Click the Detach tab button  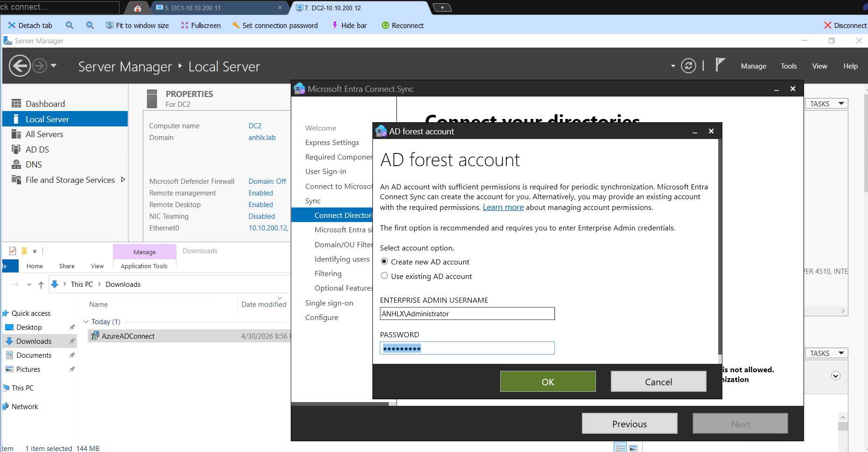[30, 25]
